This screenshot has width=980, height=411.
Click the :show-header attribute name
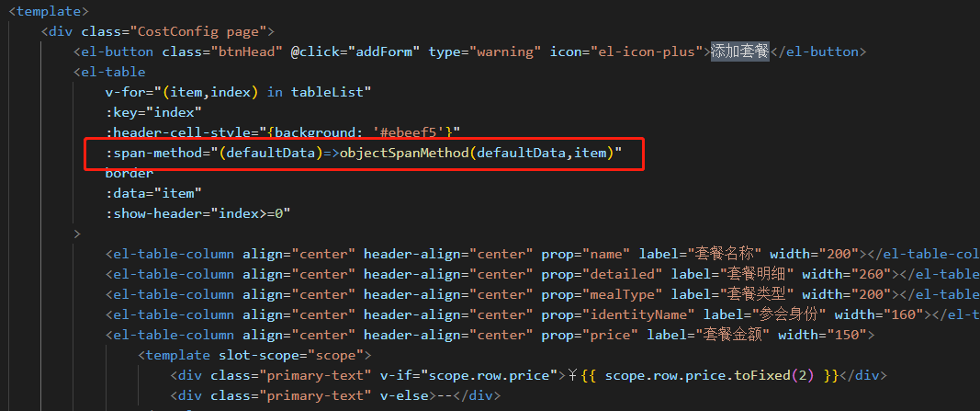pyautogui.click(x=153, y=213)
